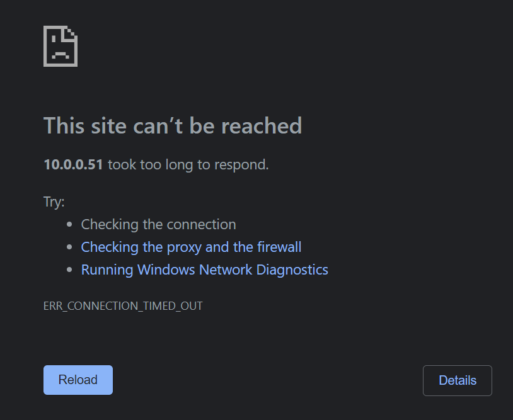Image resolution: width=513 pixels, height=420 pixels.
Task: Click bullet point beside "Checking the connection"
Action: click(70, 225)
